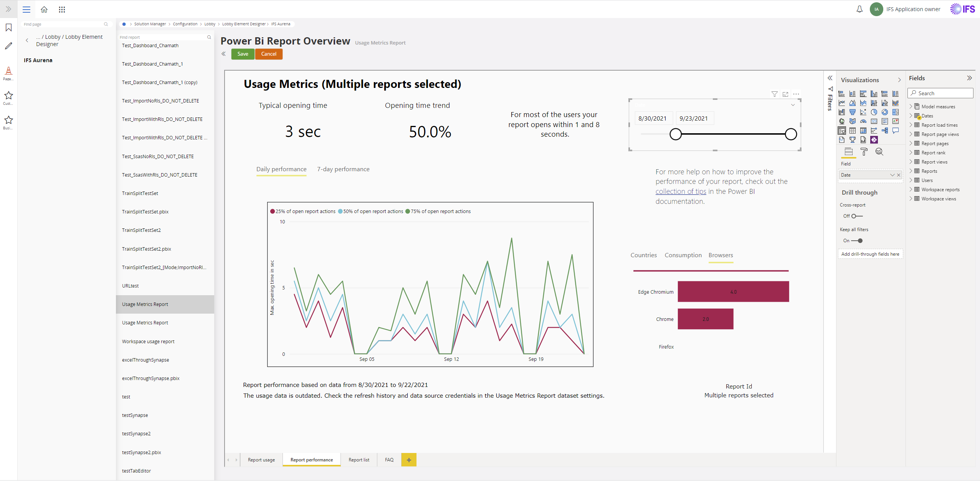Select the Stacked bar chart visual
Image resolution: width=980 pixels, height=481 pixels.
coord(841,94)
